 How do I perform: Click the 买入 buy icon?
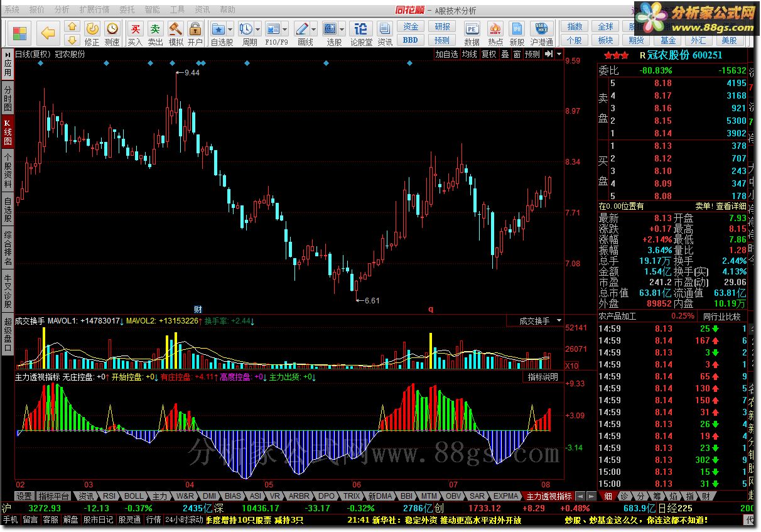(x=135, y=28)
